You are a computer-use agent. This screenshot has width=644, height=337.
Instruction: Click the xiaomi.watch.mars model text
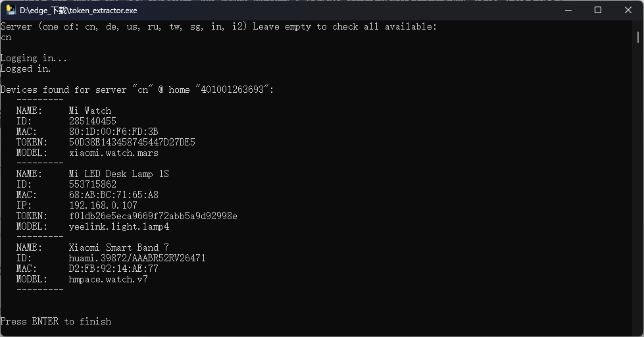click(x=113, y=153)
